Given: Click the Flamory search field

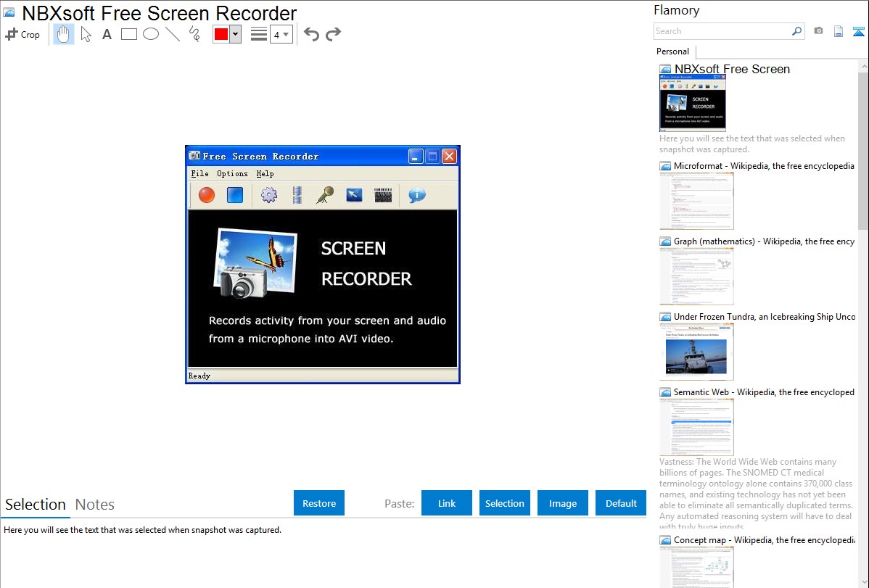Looking at the screenshot, I should tap(722, 31).
